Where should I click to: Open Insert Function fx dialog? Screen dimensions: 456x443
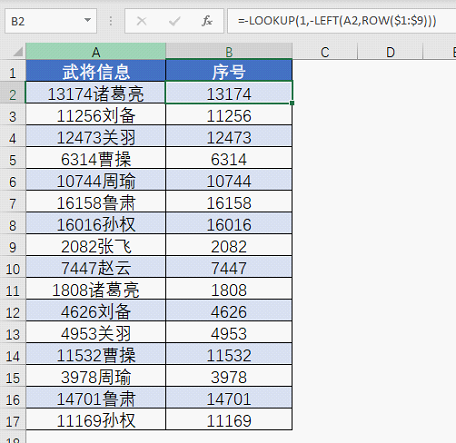207,21
